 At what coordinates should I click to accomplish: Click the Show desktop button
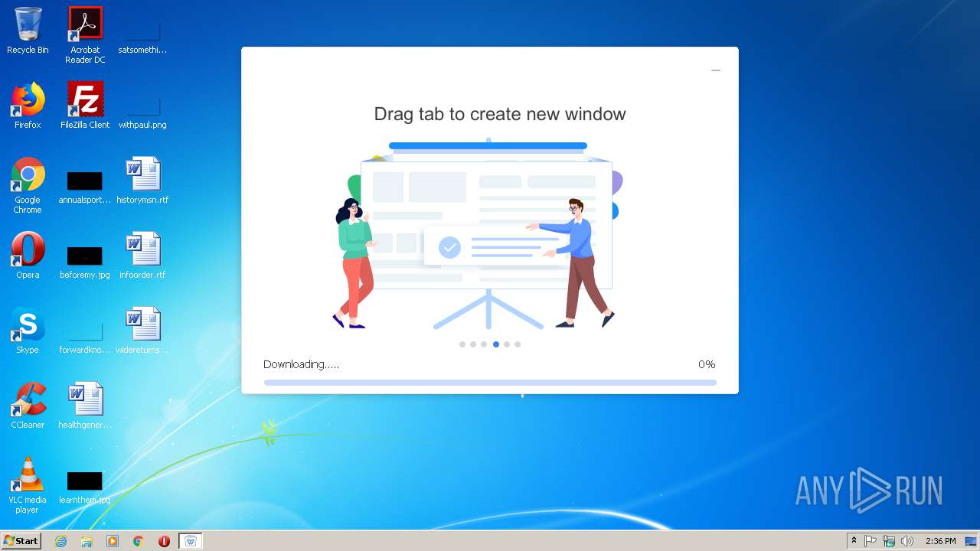[x=972, y=541]
